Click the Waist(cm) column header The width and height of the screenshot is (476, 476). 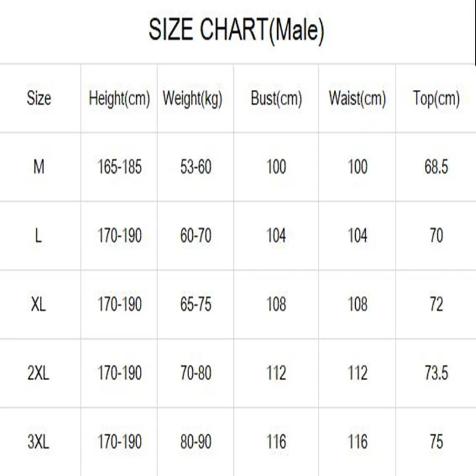(357, 98)
